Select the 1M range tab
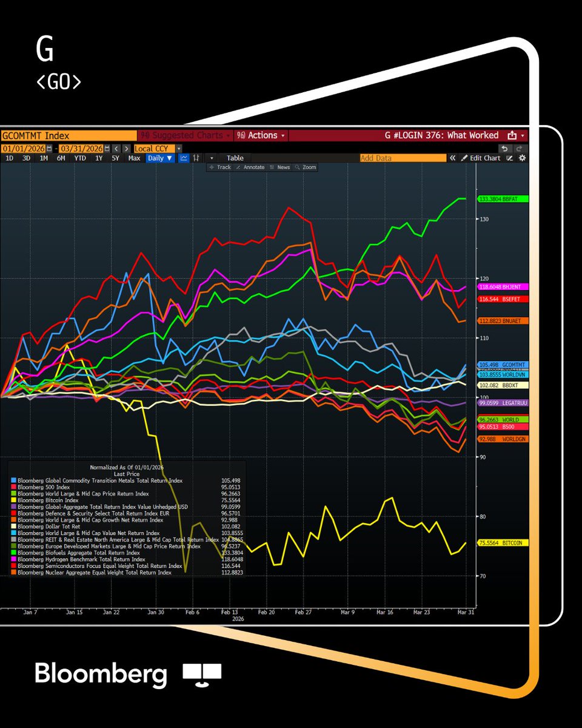The height and width of the screenshot is (728, 582). click(x=44, y=158)
